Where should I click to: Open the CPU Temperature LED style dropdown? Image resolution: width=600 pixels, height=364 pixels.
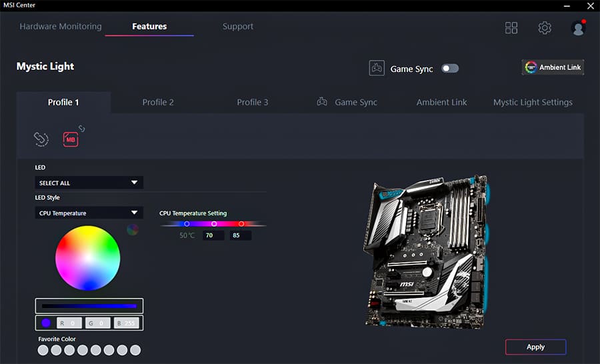(89, 213)
